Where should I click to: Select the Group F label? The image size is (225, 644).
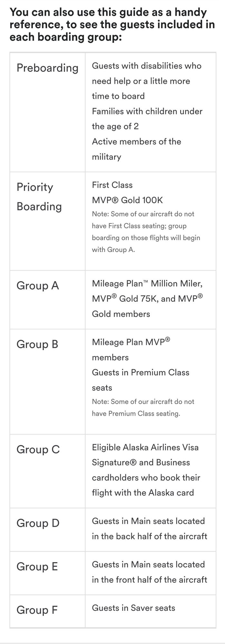(37, 610)
